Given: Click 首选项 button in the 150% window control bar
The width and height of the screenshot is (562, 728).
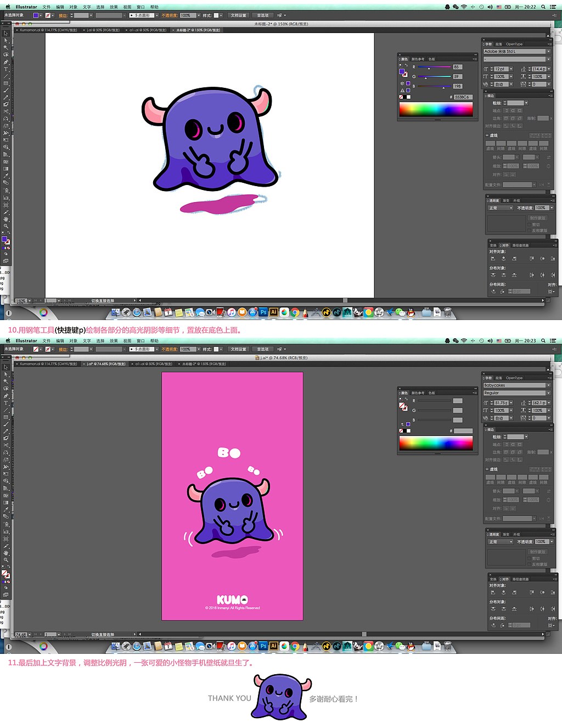Looking at the screenshot, I should click(263, 15).
